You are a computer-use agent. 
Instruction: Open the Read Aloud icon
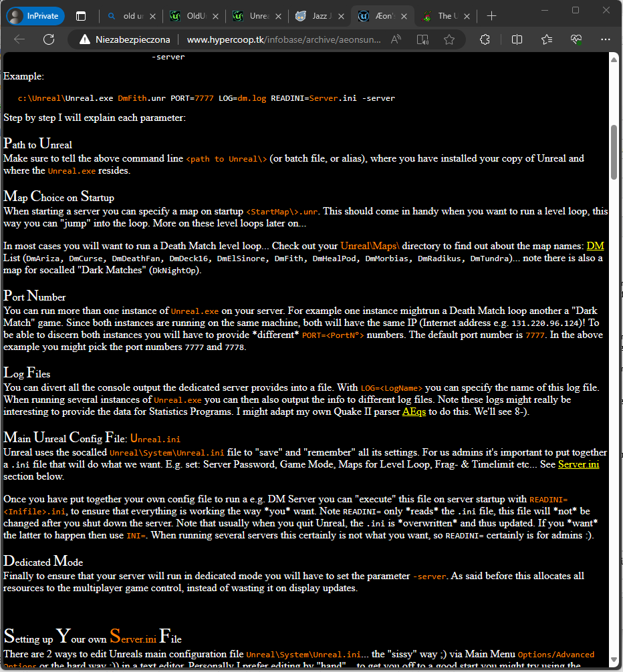click(396, 40)
